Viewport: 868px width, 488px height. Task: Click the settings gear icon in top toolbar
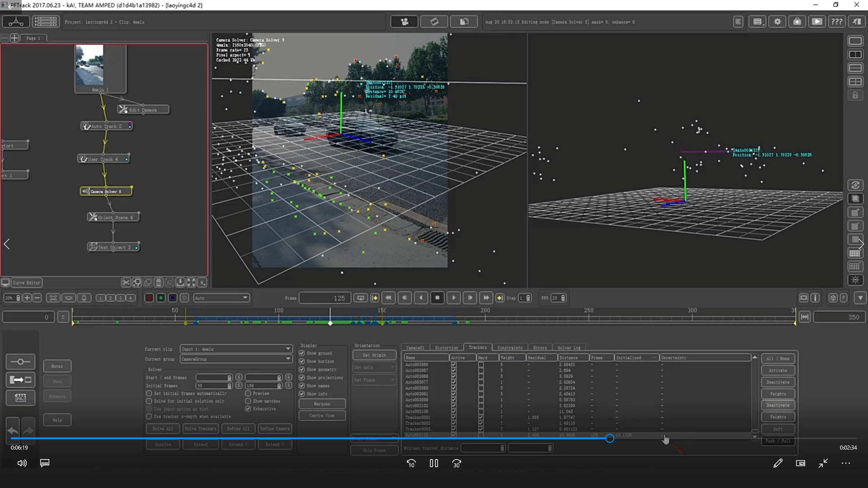(777, 22)
